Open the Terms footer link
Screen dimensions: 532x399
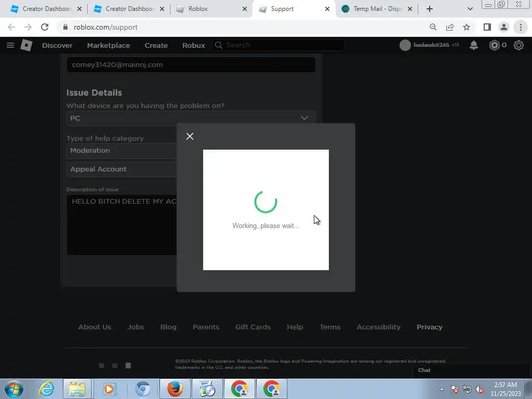pos(330,327)
